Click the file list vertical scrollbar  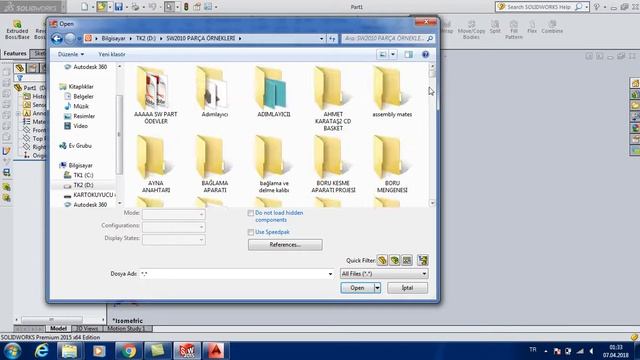[x=432, y=135]
